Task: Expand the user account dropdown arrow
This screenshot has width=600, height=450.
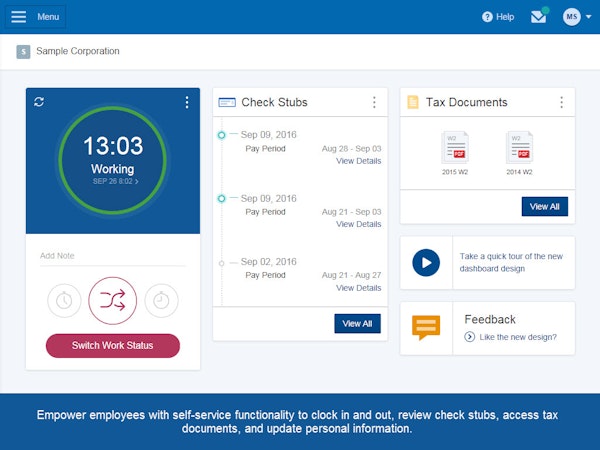Action: click(589, 17)
